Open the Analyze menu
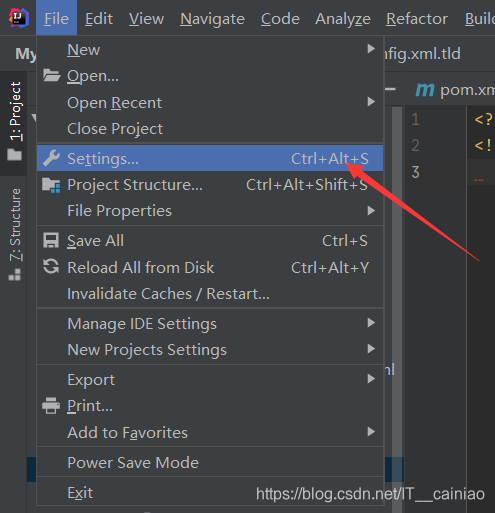The height and width of the screenshot is (513, 495). [x=343, y=19]
